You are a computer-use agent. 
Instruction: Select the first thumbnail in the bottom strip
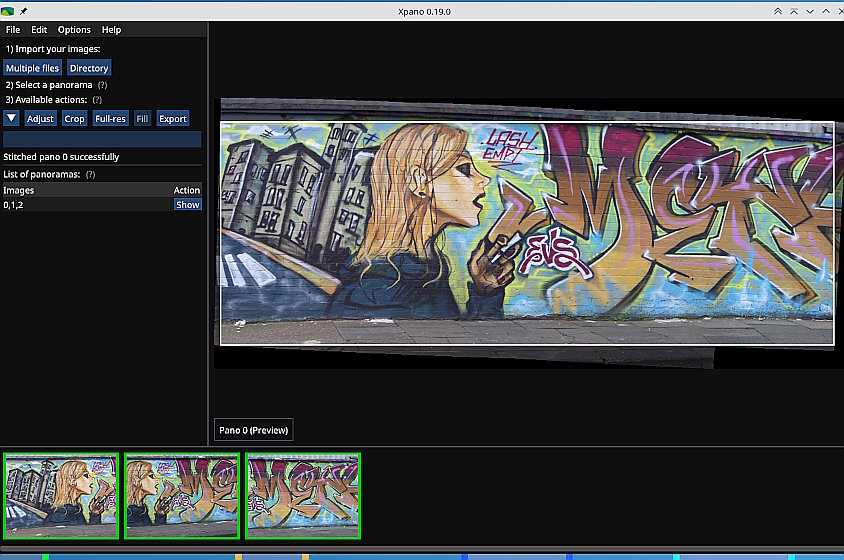tap(61, 496)
